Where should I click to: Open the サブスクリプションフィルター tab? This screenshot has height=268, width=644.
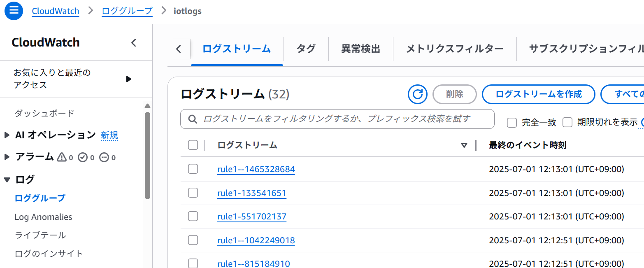click(x=586, y=49)
